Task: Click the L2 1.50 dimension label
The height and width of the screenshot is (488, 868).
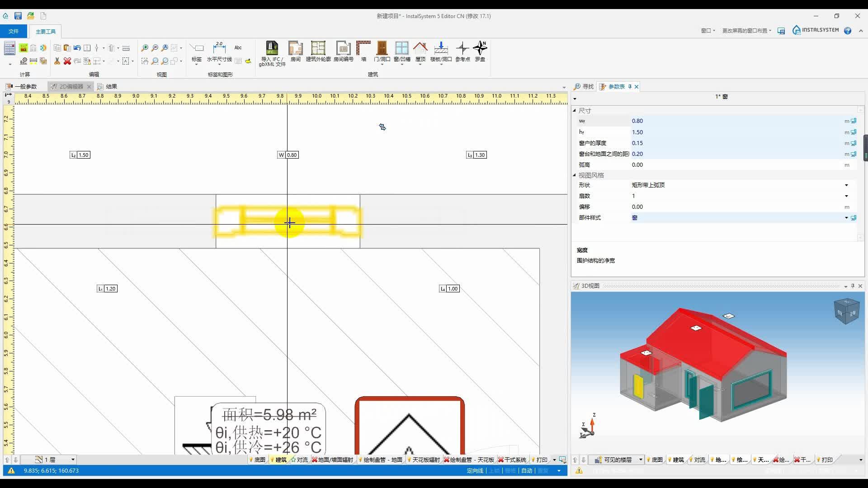Action: pos(80,155)
